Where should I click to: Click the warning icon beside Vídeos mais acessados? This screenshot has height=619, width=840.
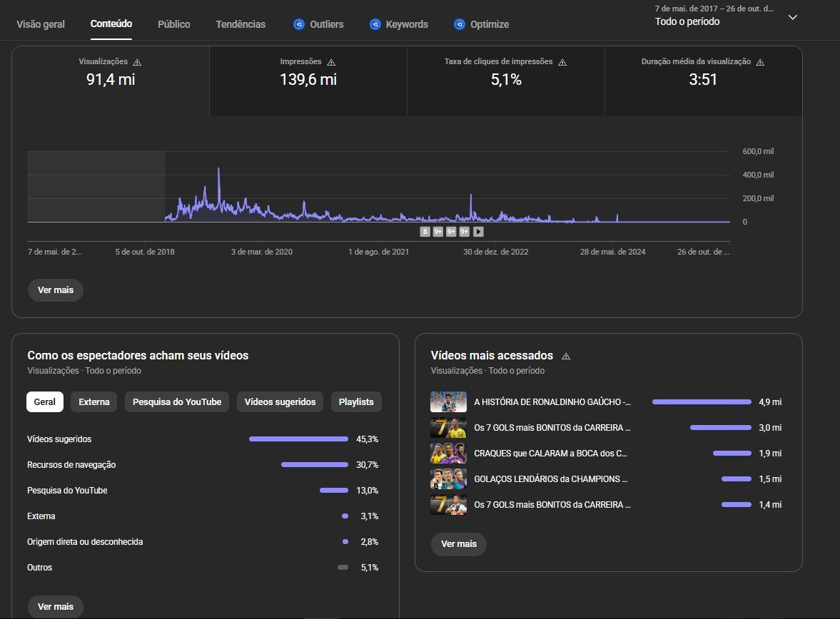pos(566,356)
